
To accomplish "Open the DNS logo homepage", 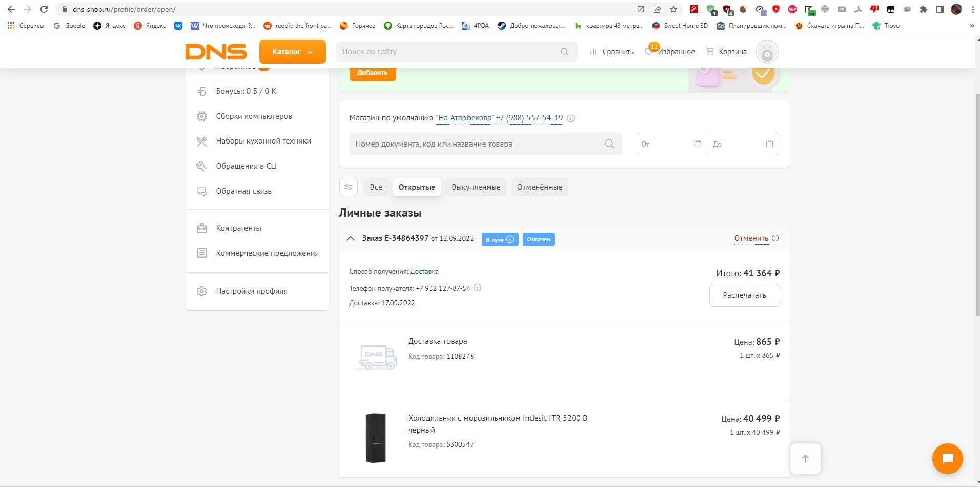I will (x=216, y=52).
